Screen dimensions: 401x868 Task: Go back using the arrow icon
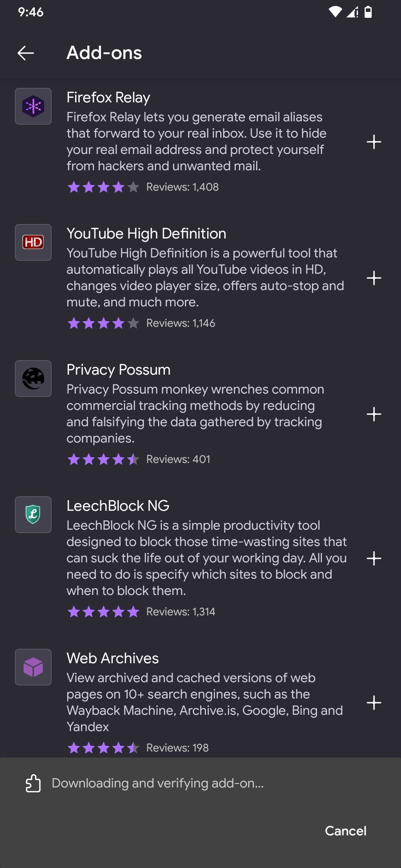(26, 53)
